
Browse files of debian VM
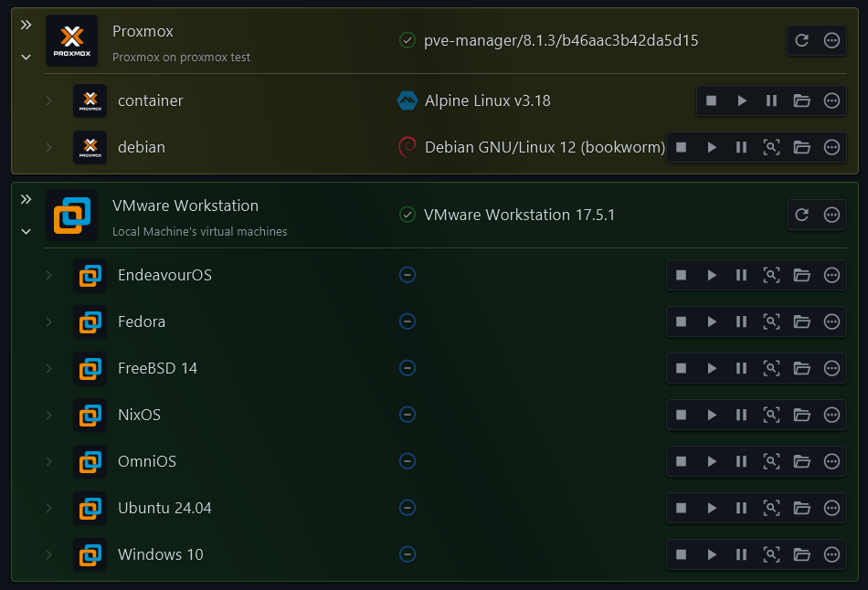(801, 147)
